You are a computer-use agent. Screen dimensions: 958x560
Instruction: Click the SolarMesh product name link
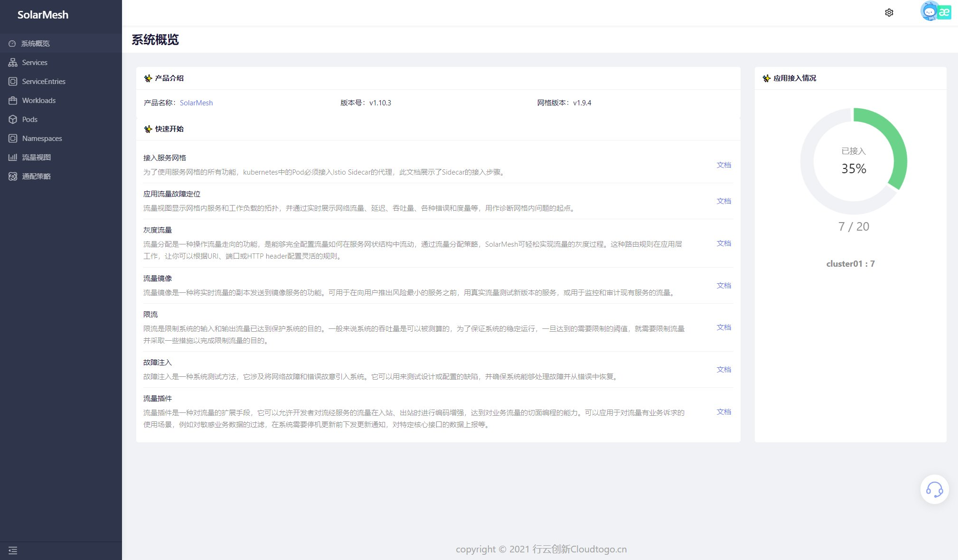pyautogui.click(x=196, y=103)
